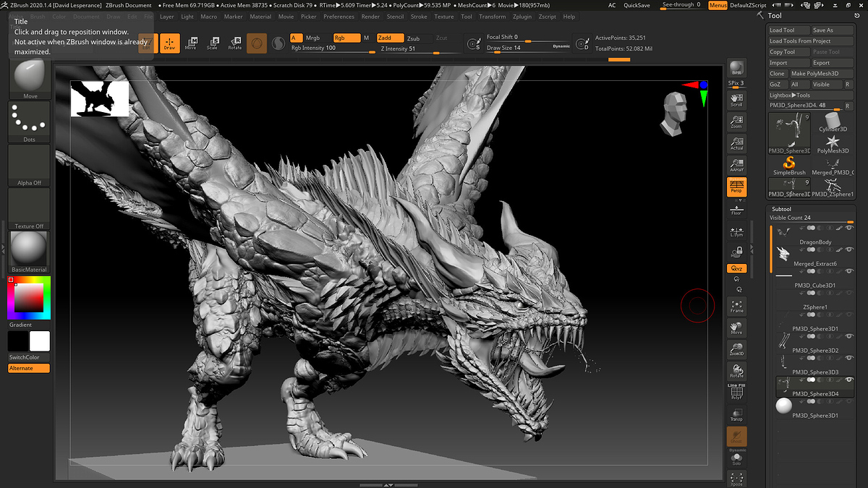The width and height of the screenshot is (868, 488).
Task: Click the Rotate 3D view icon
Action: point(736,371)
